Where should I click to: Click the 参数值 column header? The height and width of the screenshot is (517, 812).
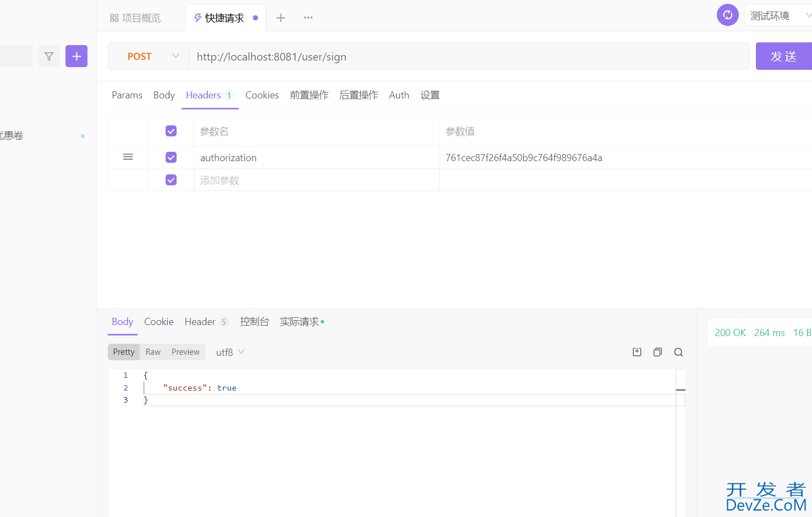460,131
